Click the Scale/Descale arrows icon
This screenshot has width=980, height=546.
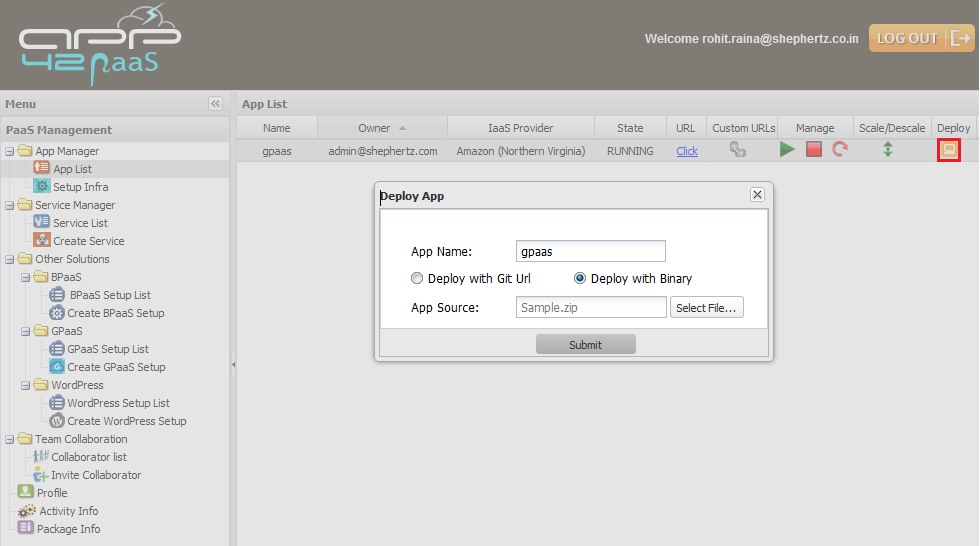click(887, 150)
